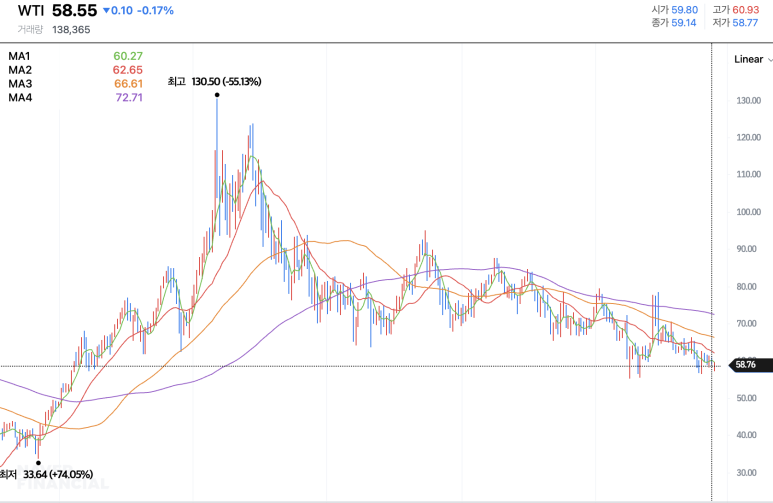Click the 최고 130.50 (-55.13%) label
The height and width of the screenshot is (503, 773).
pyautogui.click(x=214, y=81)
